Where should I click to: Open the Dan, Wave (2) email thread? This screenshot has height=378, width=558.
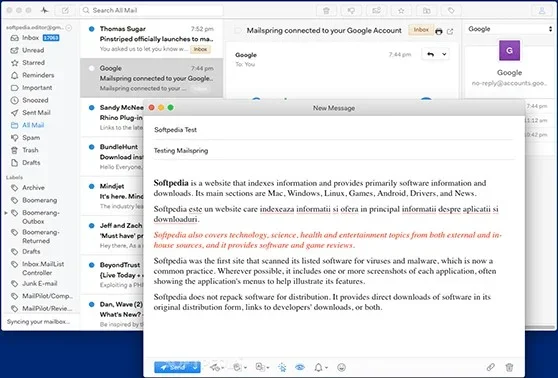[112, 314]
